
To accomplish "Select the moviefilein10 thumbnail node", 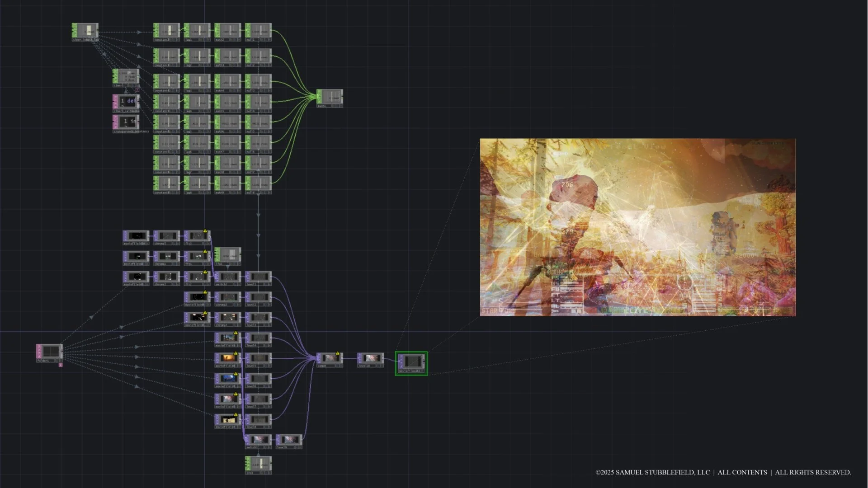I will click(x=136, y=236).
